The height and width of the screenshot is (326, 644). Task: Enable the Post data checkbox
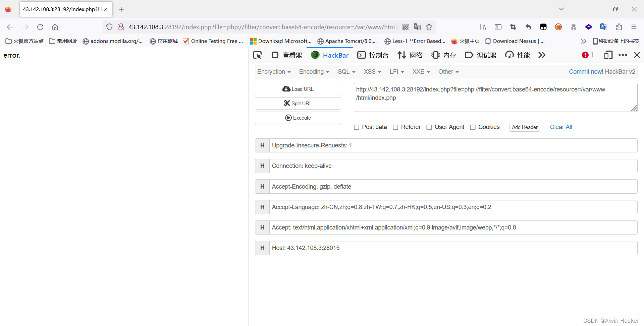click(x=357, y=127)
